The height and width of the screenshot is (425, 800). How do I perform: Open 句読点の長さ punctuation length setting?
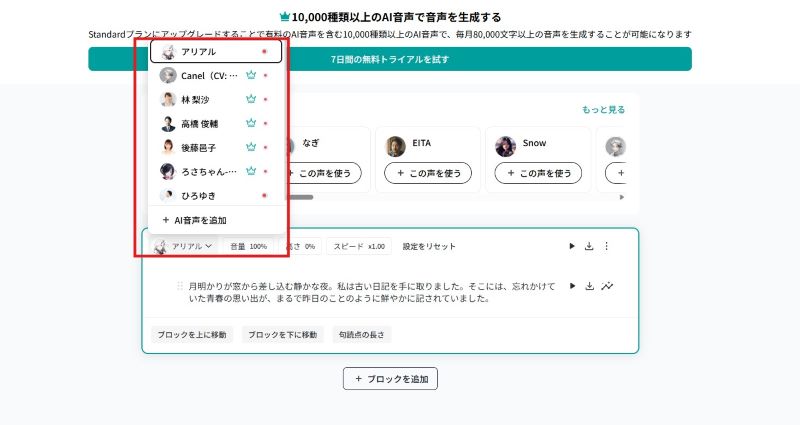pos(362,335)
